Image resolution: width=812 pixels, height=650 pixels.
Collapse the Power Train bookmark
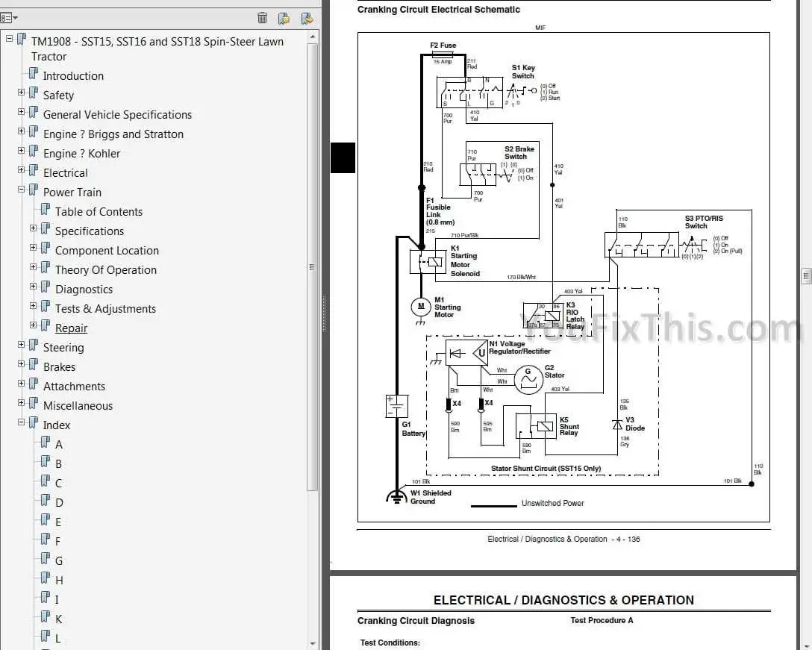21,189
